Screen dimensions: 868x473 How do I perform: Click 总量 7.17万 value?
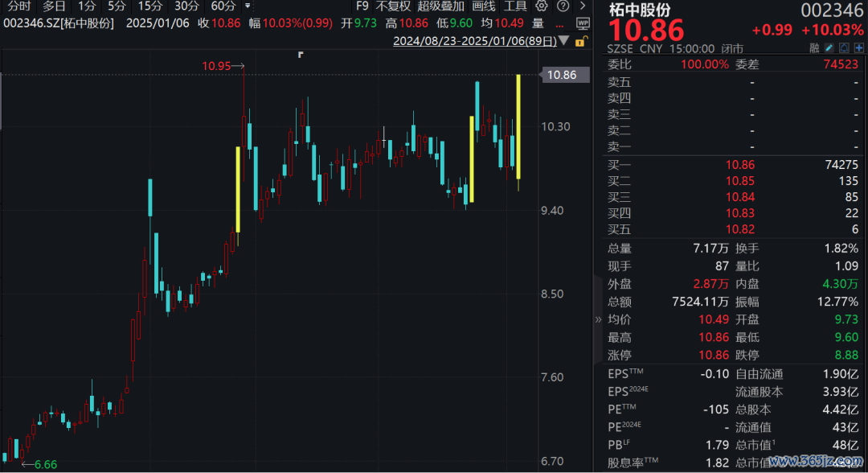(x=710, y=249)
